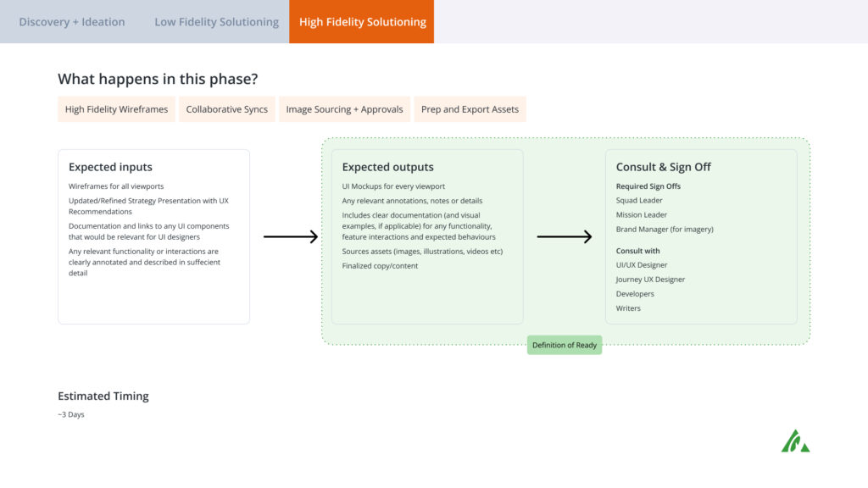Switch to the Discovery + Ideation tab
The height and width of the screenshot is (488, 868).
pyautogui.click(x=72, y=21)
